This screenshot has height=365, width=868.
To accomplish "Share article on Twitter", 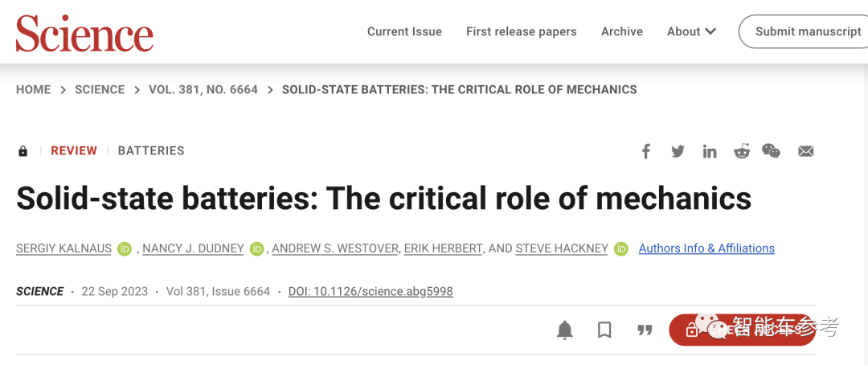I will point(678,151).
